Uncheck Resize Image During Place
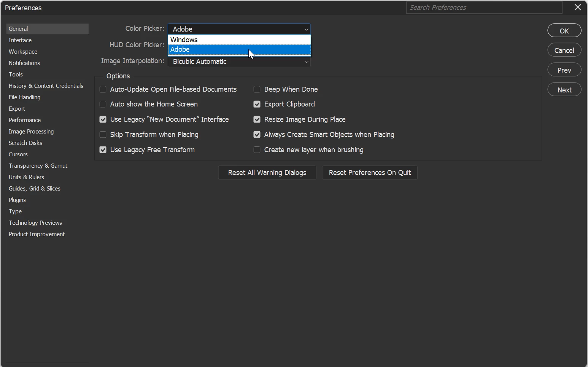The width and height of the screenshot is (588, 367). [x=257, y=119]
